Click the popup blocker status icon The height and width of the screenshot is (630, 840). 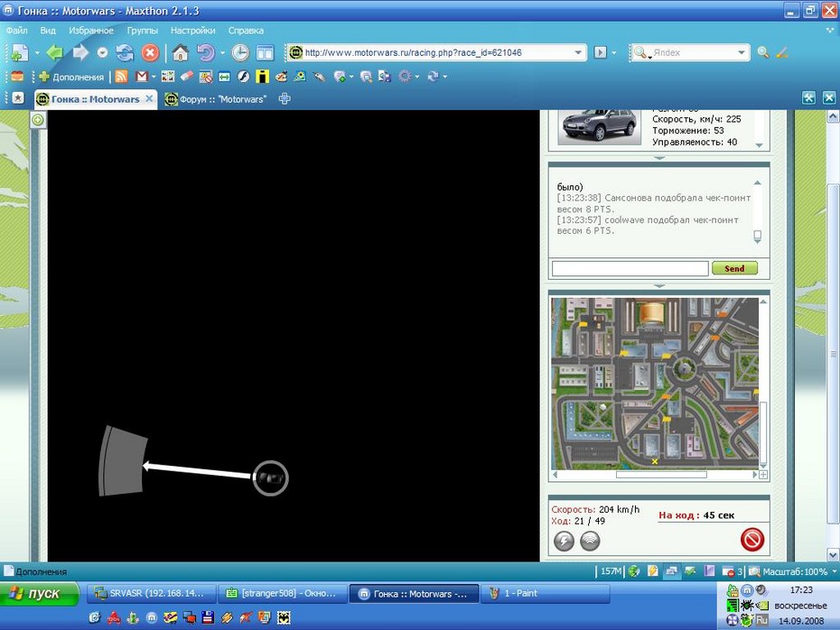[x=727, y=571]
